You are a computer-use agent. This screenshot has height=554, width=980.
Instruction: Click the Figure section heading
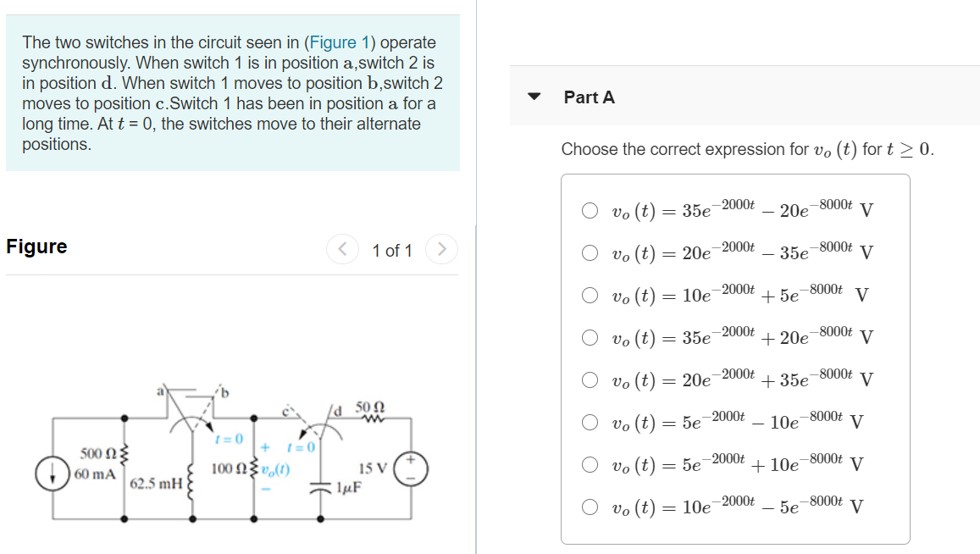(36, 247)
